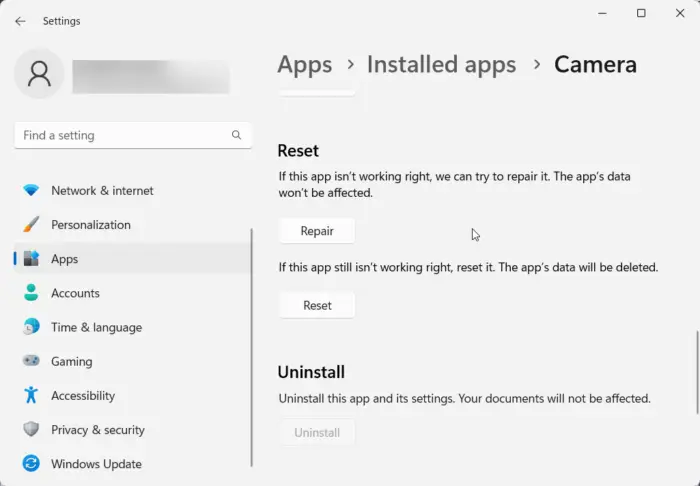Click the user profile avatar icon
Viewport: 700px width, 486px height.
(39, 74)
